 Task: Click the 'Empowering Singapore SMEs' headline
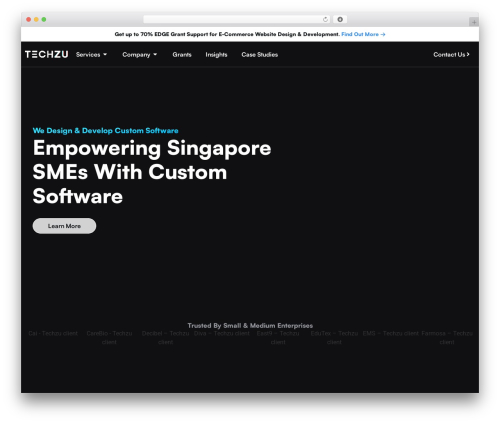click(x=152, y=172)
